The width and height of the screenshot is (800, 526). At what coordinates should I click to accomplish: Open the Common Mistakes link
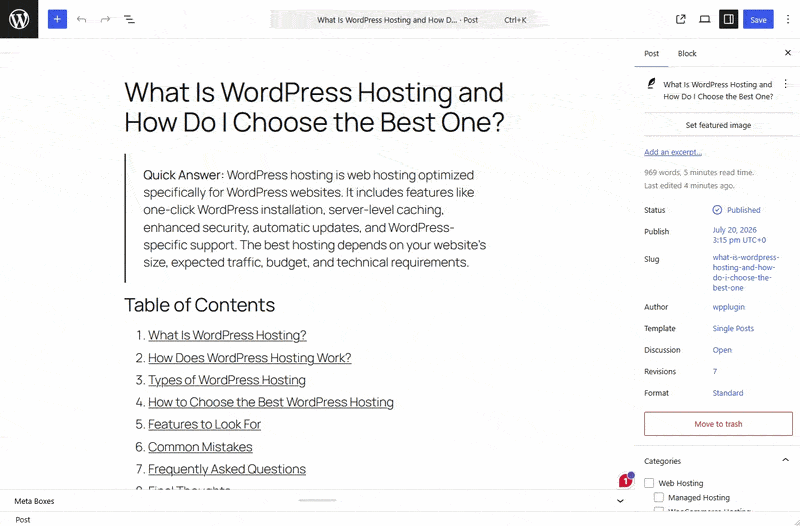[x=200, y=447]
